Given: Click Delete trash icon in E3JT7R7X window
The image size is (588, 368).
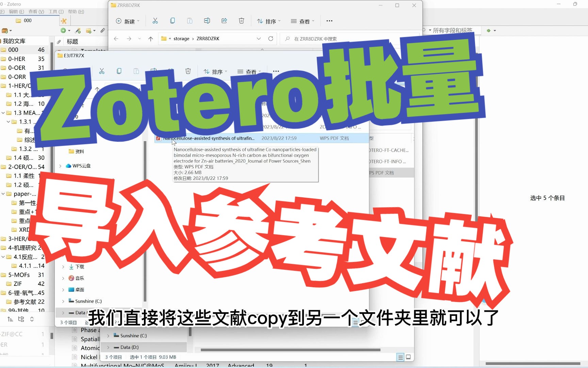Looking at the screenshot, I should point(188,71).
